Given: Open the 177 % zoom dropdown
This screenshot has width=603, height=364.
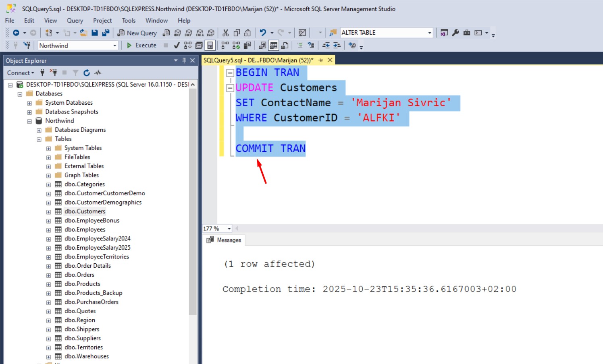Looking at the screenshot, I should click(x=229, y=229).
